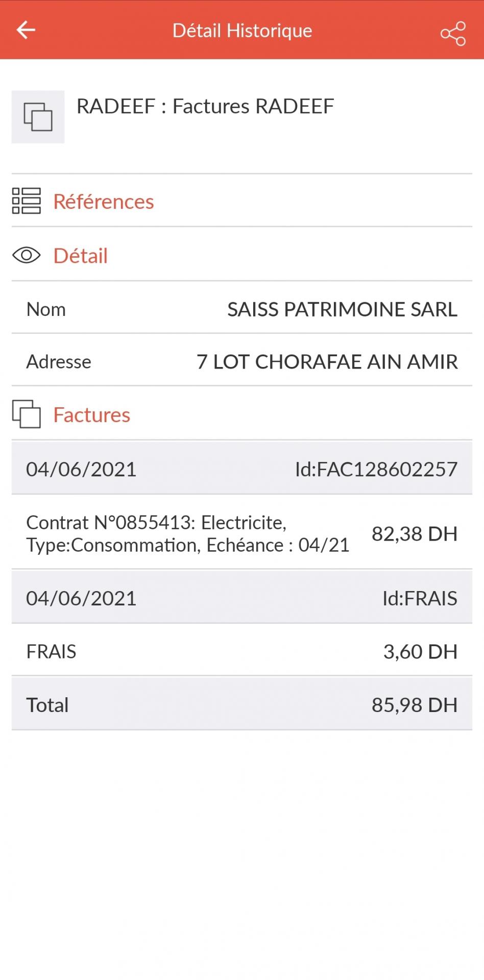
Task: Open Contrat N°0855413 Electricite line
Action: (187, 533)
